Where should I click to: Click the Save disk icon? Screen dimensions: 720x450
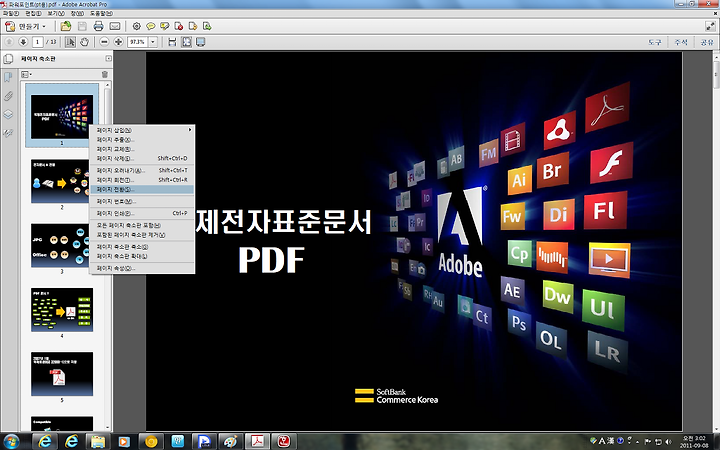click(82, 26)
